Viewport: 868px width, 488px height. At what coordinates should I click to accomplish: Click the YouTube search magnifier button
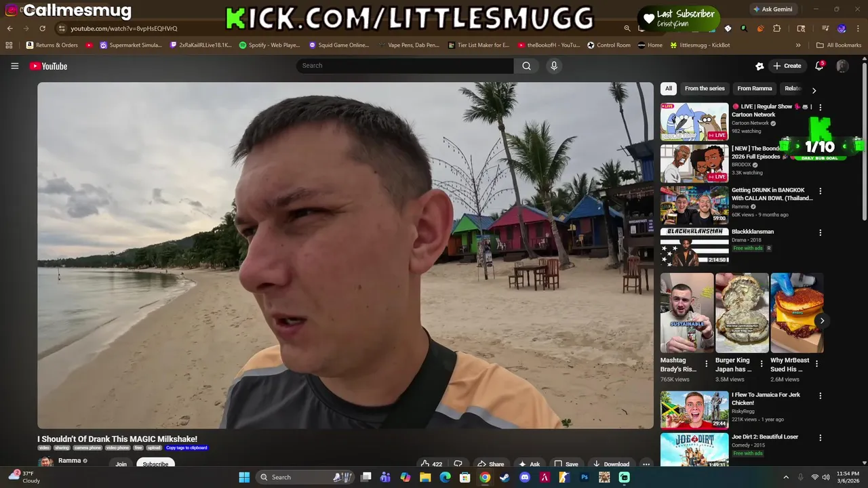(x=526, y=66)
